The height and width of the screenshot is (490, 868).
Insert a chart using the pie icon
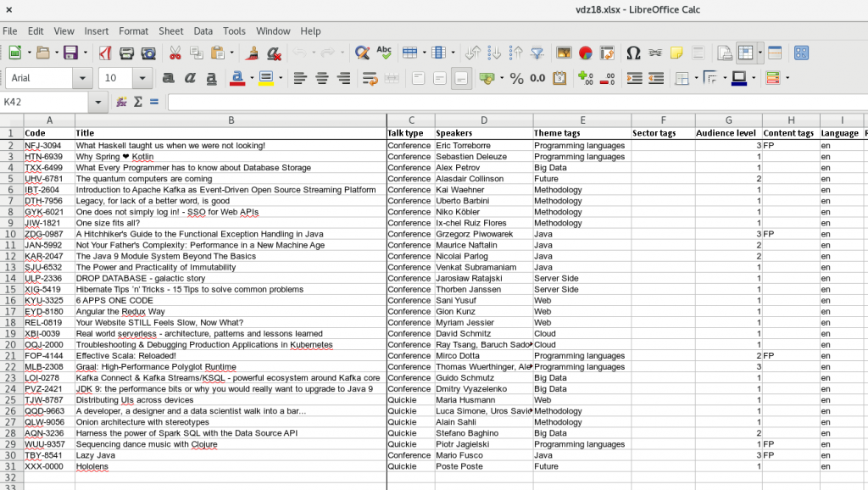click(585, 53)
